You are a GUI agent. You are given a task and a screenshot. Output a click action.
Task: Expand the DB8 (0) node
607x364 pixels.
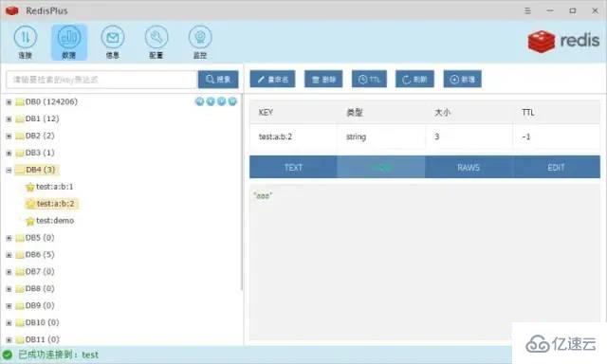tap(9, 289)
